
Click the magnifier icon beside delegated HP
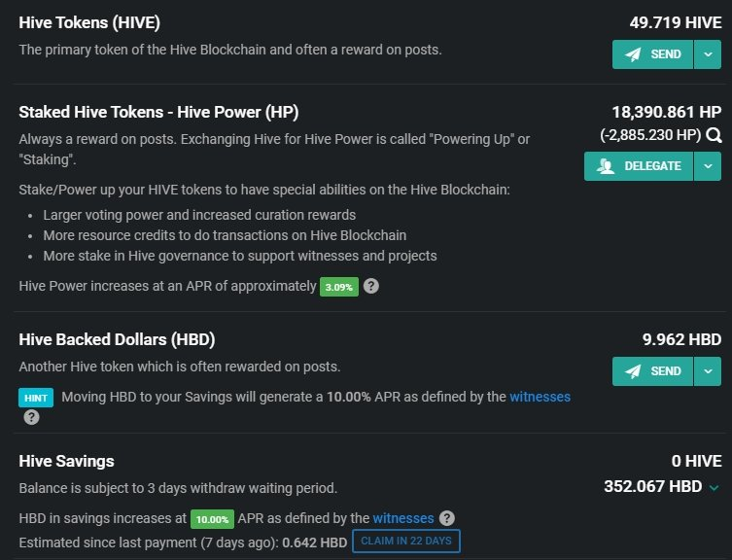(x=714, y=135)
